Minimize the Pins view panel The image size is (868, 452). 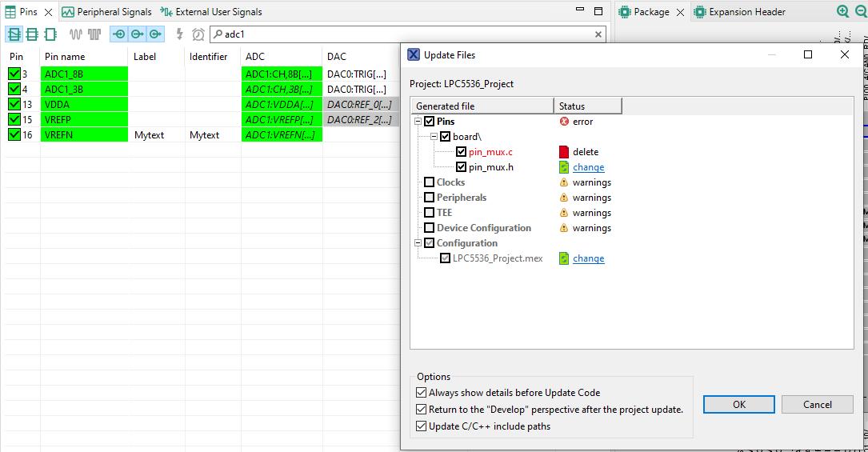tap(580, 10)
